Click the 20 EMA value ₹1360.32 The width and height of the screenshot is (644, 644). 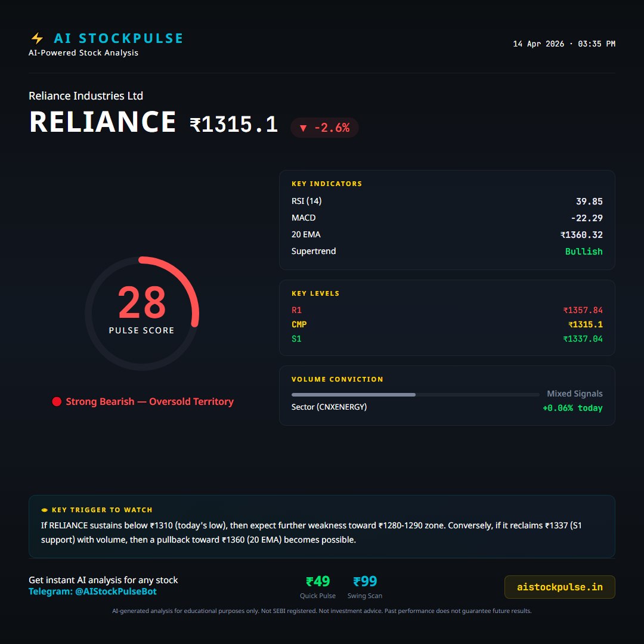tap(581, 235)
